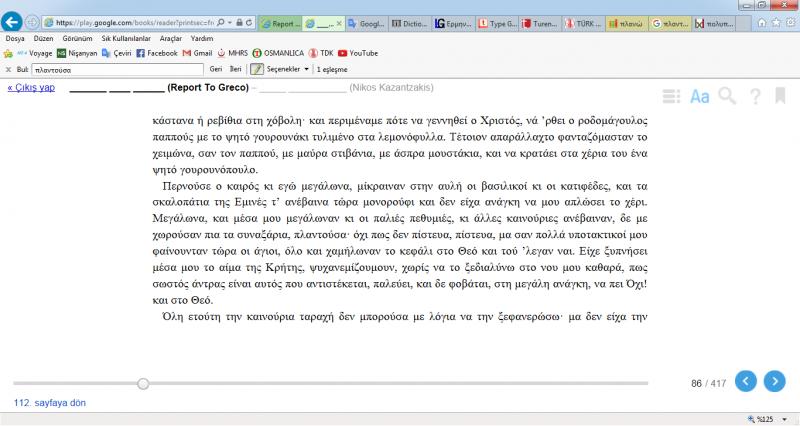The image size is (800, 426).
Task: Open the Seçenekler dropdown
Action: pyautogui.click(x=288, y=69)
